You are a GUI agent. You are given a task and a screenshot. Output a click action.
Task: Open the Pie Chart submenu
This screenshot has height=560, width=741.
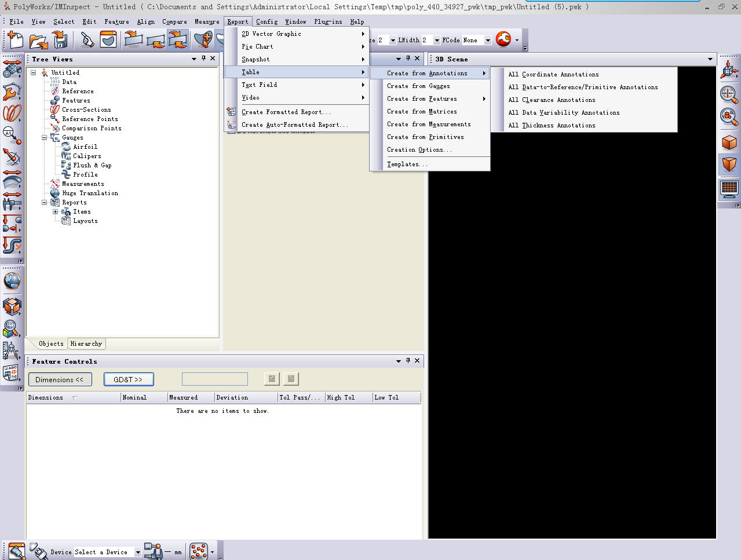coord(297,46)
